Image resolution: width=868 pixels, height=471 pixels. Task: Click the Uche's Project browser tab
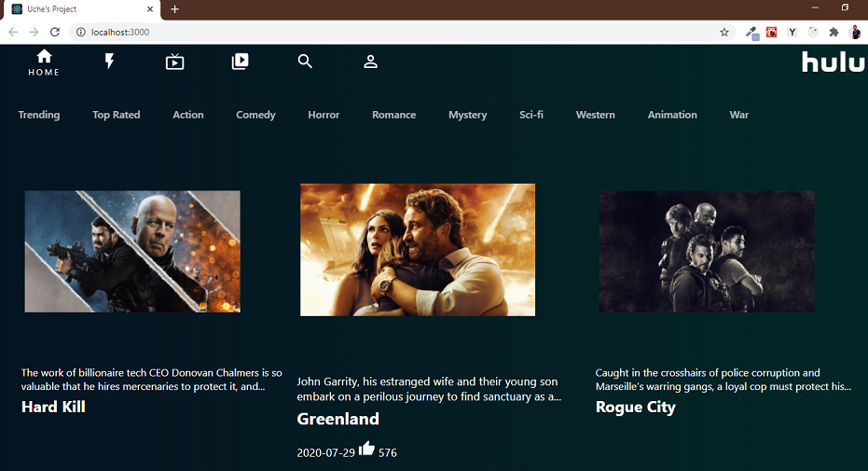(82, 9)
